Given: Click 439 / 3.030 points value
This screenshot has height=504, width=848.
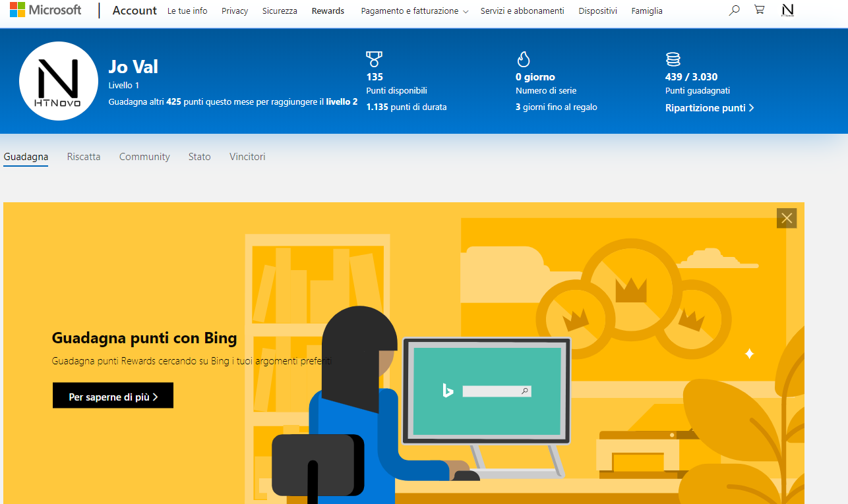Looking at the screenshot, I should 692,77.
